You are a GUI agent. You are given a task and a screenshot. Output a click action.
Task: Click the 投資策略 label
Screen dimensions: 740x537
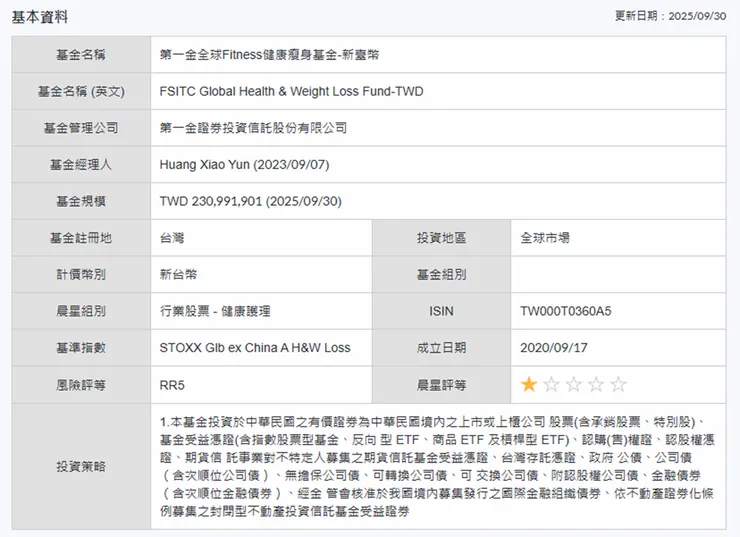pyautogui.click(x=81, y=467)
